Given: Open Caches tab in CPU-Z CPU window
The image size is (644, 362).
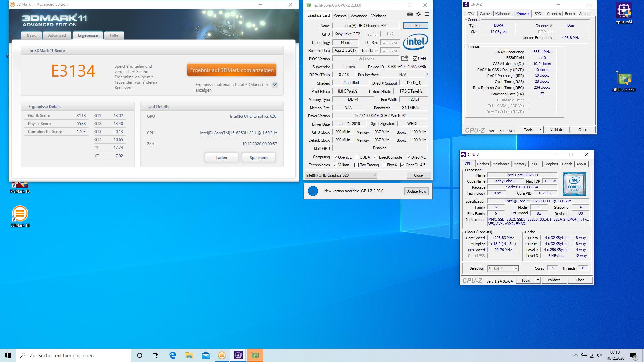Looking at the screenshot, I should click(x=483, y=164).
